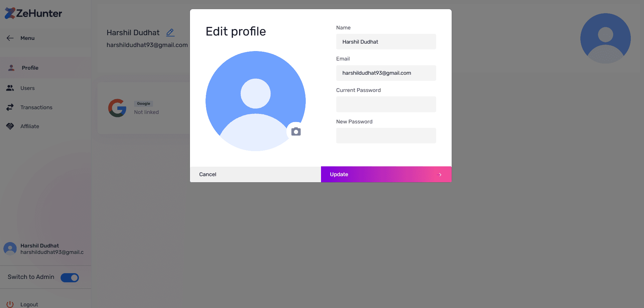The width and height of the screenshot is (644, 308).
Task: Click the ZeHunter logo
Action: point(33,13)
